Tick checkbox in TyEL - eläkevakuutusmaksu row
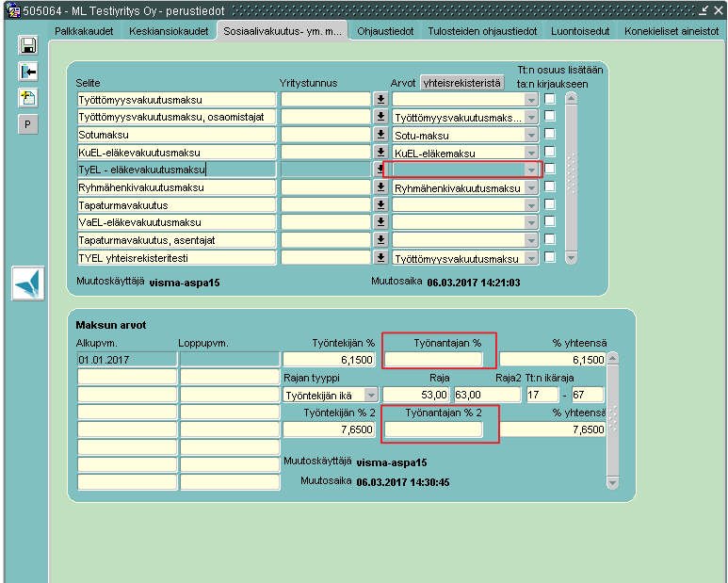 (550, 169)
